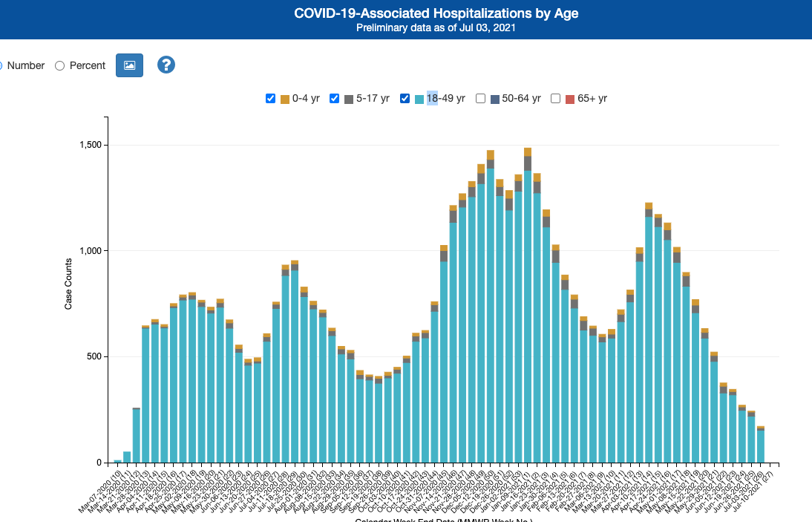Select the Number radio button
The width and height of the screenshot is (812, 522).
point(1,65)
